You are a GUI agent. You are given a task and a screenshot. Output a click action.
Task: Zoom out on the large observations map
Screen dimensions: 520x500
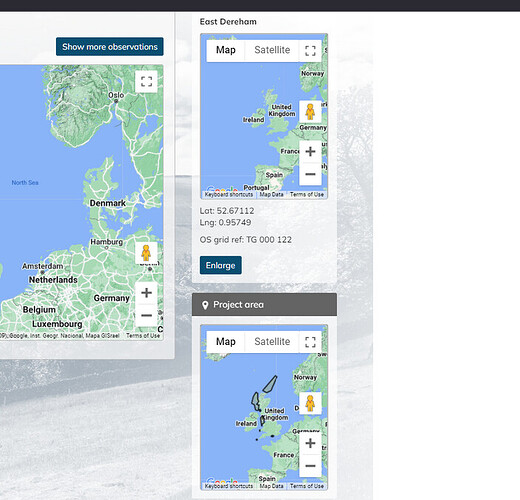[146, 315]
